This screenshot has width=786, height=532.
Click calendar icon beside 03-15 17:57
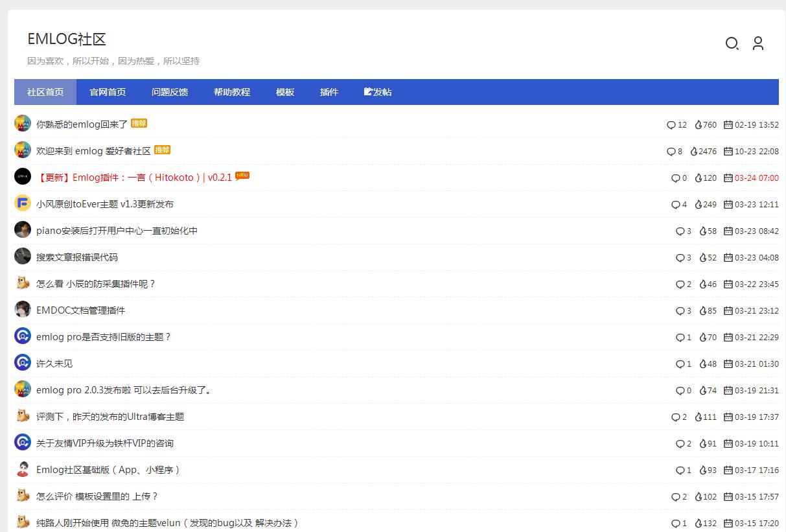click(728, 497)
